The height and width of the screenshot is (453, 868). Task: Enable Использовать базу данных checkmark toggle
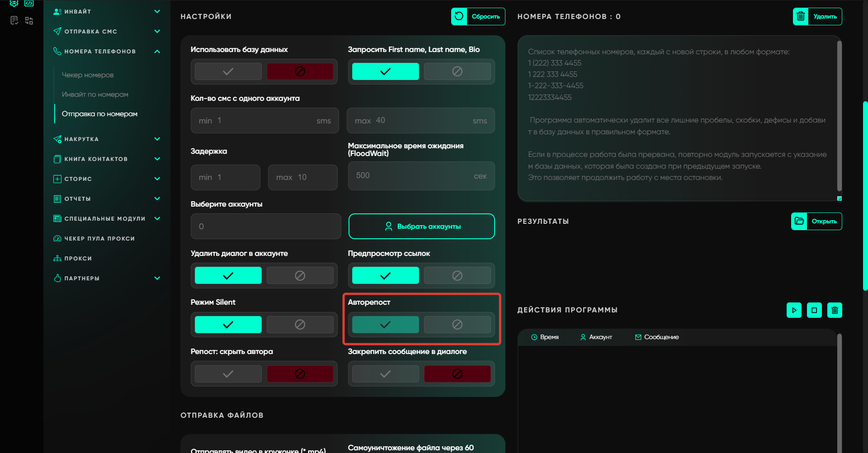pyautogui.click(x=228, y=71)
